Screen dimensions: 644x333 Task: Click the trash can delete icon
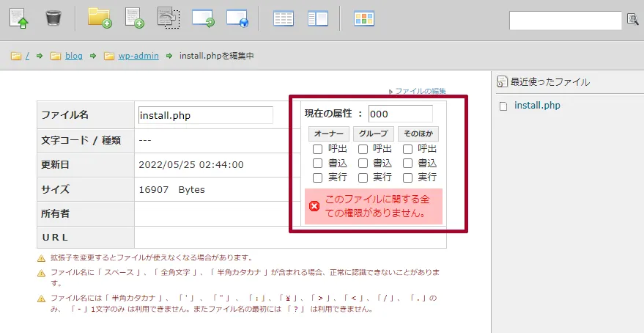coord(53,18)
